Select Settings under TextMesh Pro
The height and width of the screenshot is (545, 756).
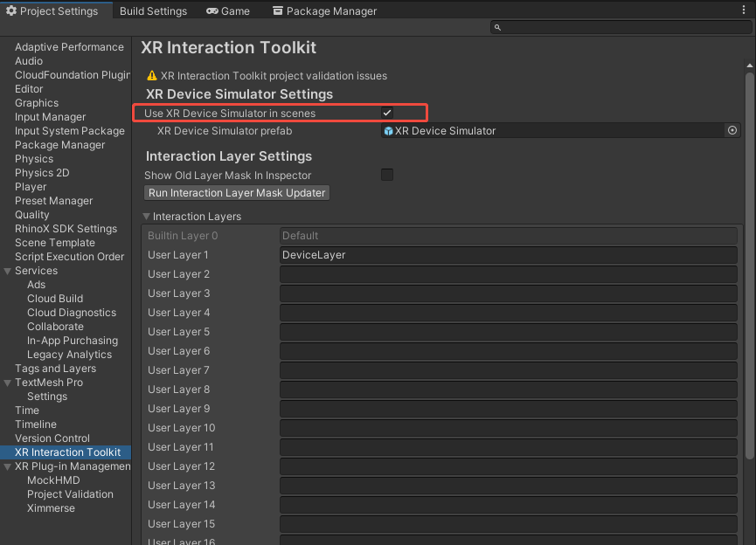[47, 397]
